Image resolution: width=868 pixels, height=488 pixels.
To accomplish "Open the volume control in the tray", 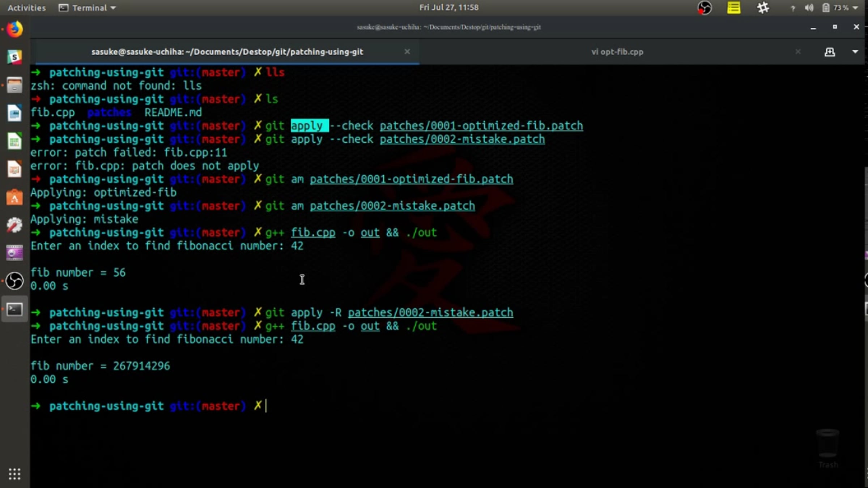I will (809, 8).
